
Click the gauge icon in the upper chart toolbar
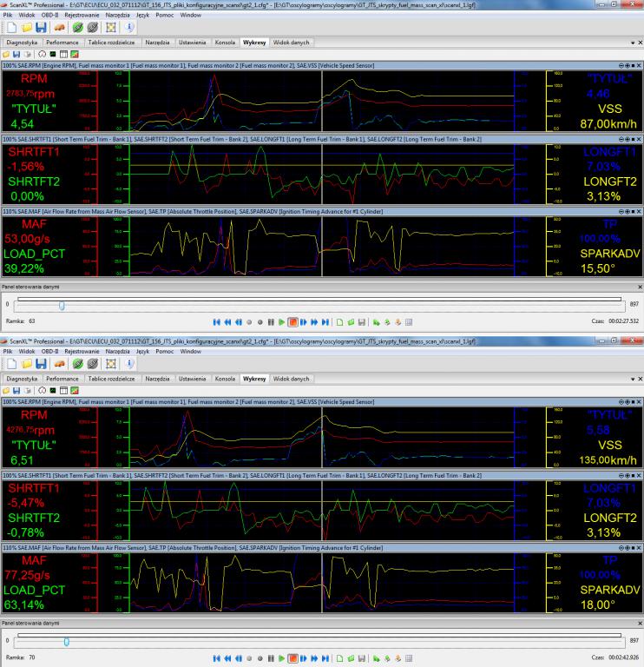(x=41, y=54)
